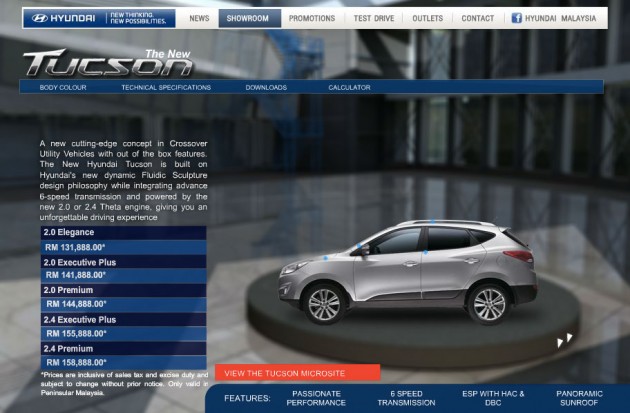The height and width of the screenshot is (413, 630).
Task: Select the blue hotspot near the side mirror
Action: click(x=359, y=246)
